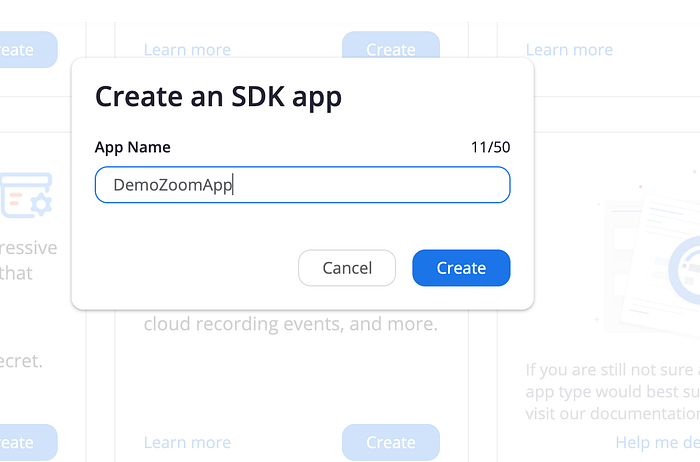The image size is (700, 462).
Task: Click the App Name label
Action: click(x=133, y=147)
